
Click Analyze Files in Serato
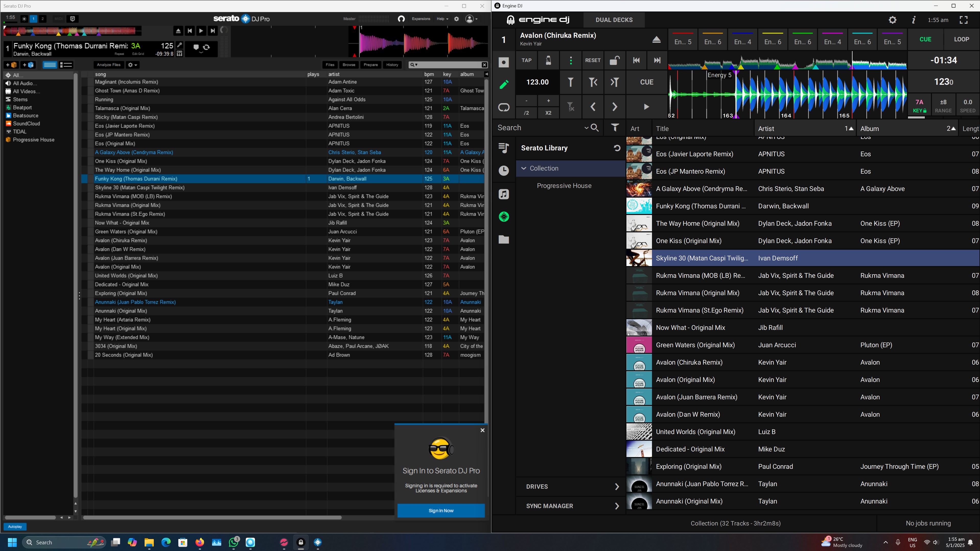(x=109, y=65)
